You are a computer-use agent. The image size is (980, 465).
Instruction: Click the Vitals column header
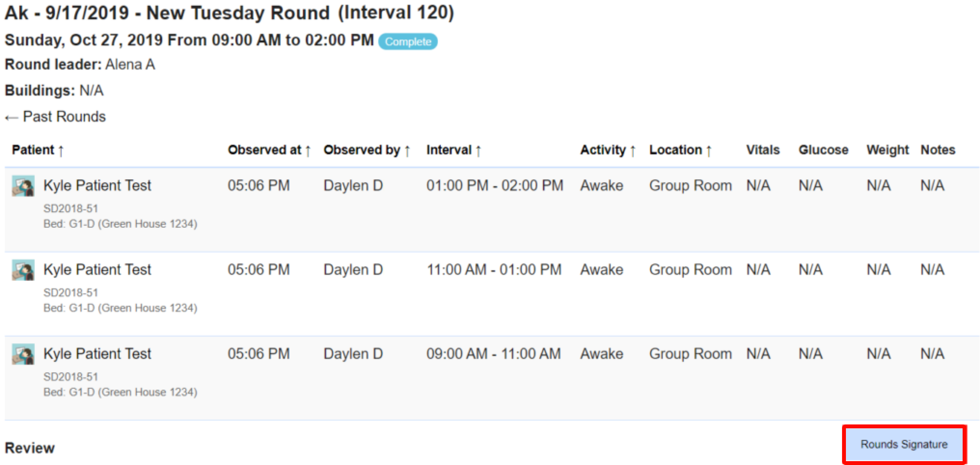point(763,150)
